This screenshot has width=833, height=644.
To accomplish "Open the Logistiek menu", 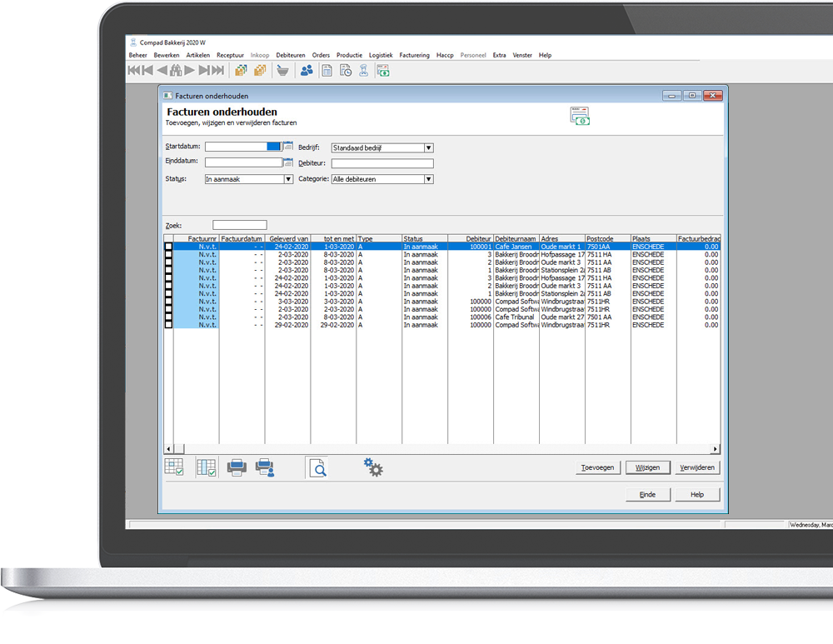I will tap(381, 55).
